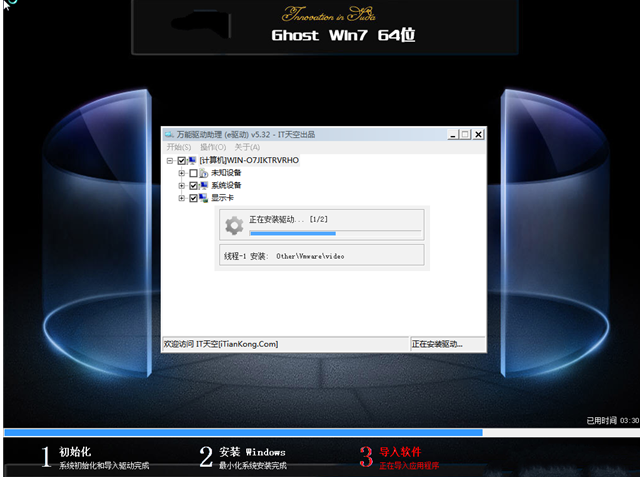Click step 2 安装 Windows label
Screen dimensions: 640x477
(252, 452)
